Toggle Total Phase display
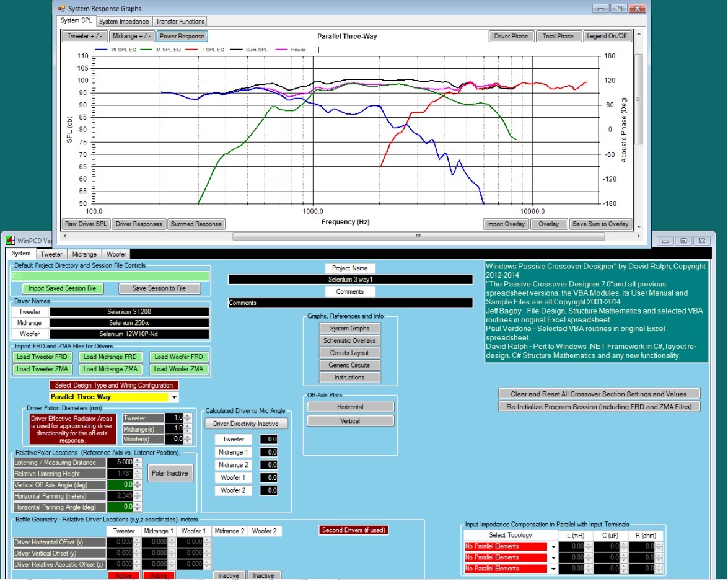 (x=558, y=36)
